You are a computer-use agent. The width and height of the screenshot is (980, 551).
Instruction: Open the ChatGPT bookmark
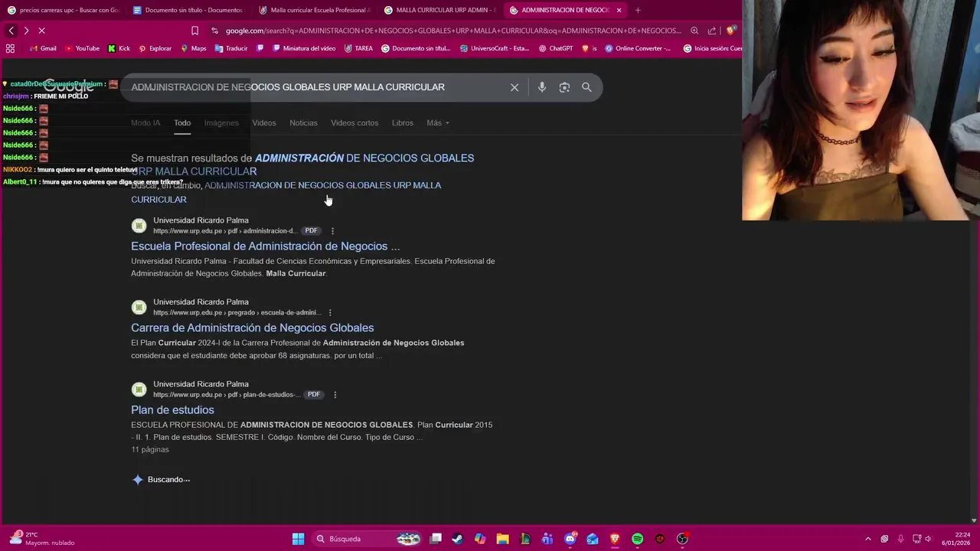pos(556,48)
